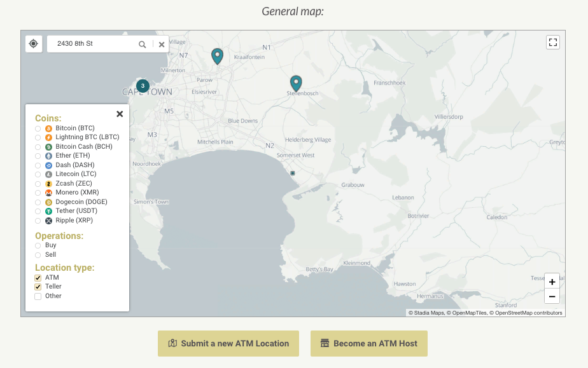
Task: Click the Lightning BTC coin icon
Action: (49, 138)
